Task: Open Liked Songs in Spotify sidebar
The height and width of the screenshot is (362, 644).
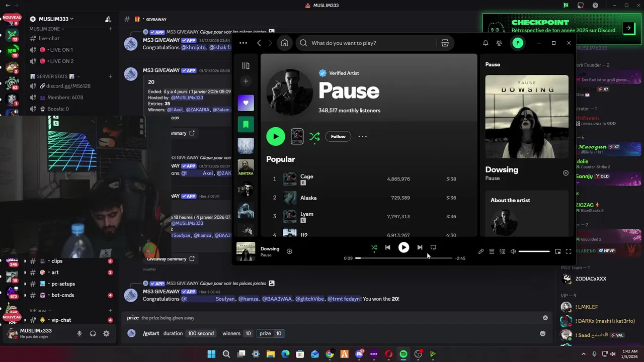Action: pyautogui.click(x=246, y=103)
